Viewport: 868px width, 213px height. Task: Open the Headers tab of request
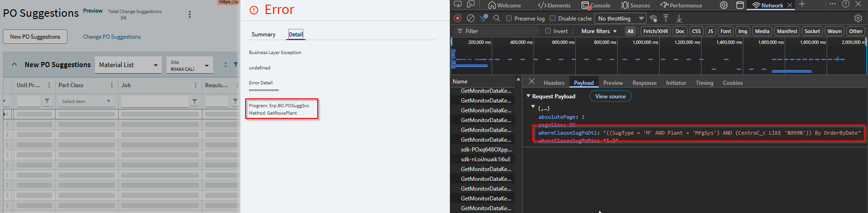coord(554,83)
